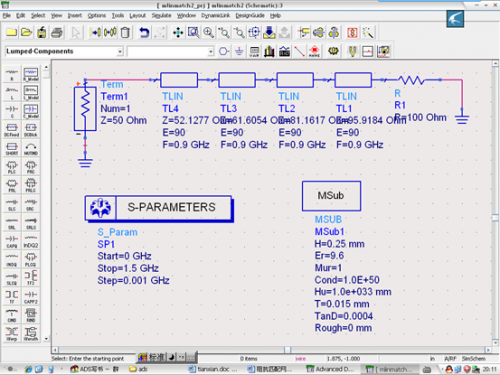
Task: Open a new data display window icon
Action: (x=383, y=51)
